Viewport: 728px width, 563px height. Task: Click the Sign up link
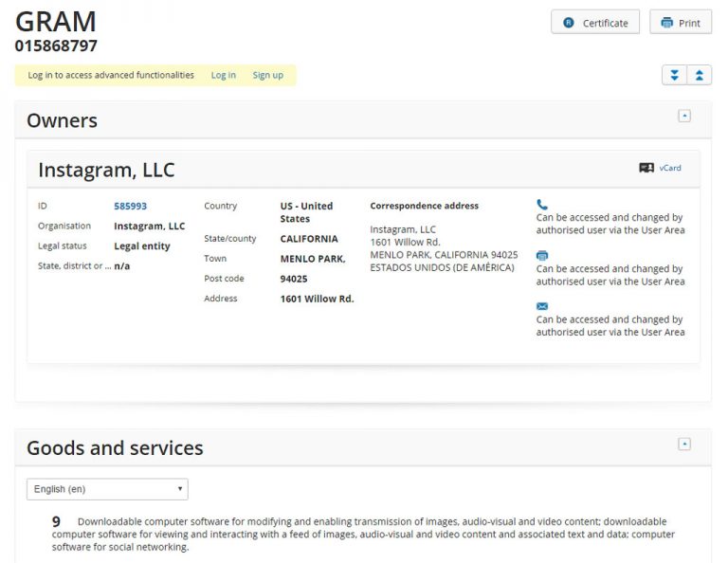coord(268,75)
